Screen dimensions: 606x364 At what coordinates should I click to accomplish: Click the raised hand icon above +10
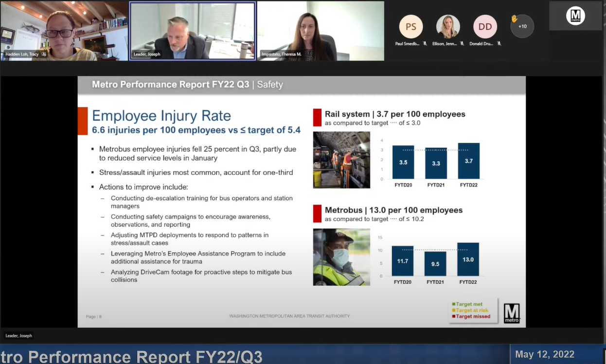click(x=514, y=18)
